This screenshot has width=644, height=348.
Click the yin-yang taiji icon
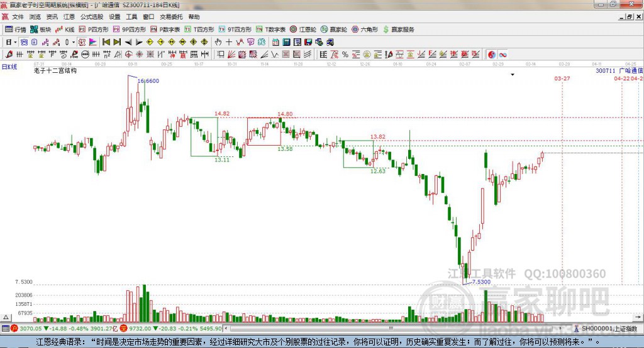click(492, 54)
